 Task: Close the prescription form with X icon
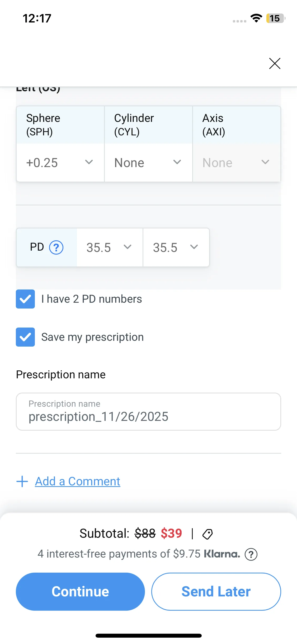275,63
